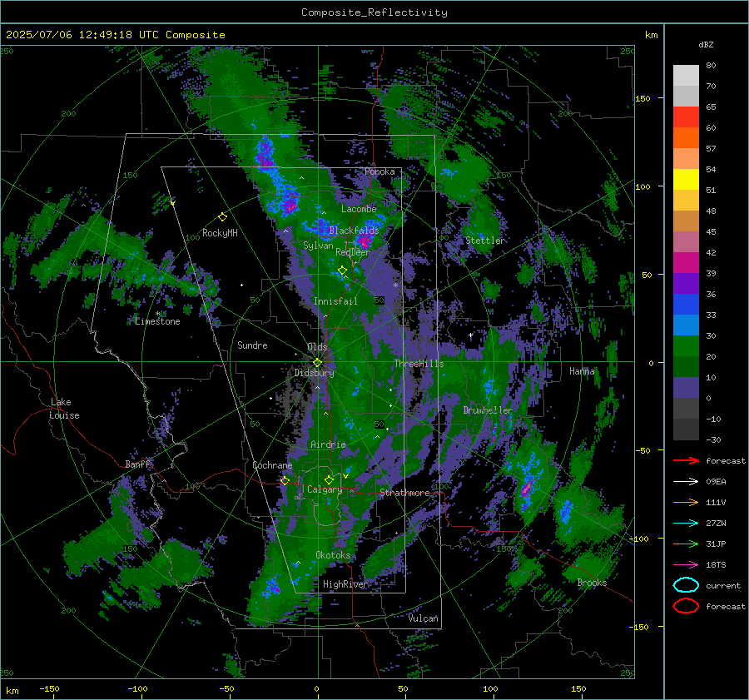Viewport: 749px width, 700px height.
Task: Click the yellow diamond marker below RedDeer
Action: [342, 271]
